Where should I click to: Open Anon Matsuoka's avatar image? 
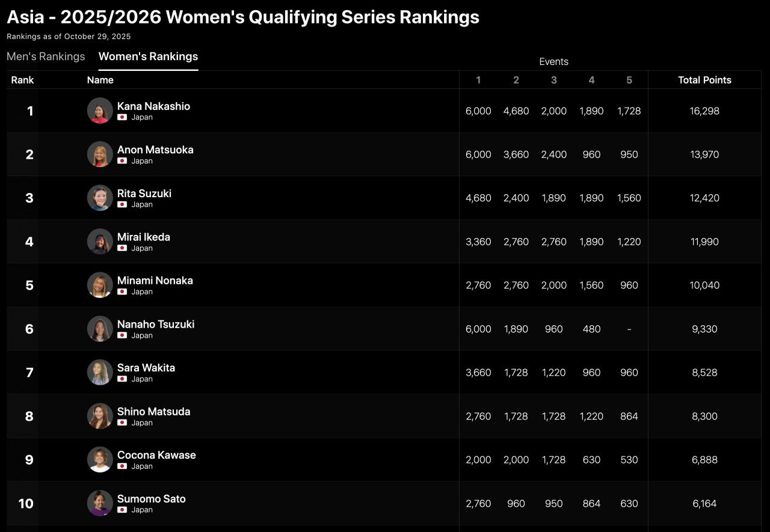click(100, 154)
